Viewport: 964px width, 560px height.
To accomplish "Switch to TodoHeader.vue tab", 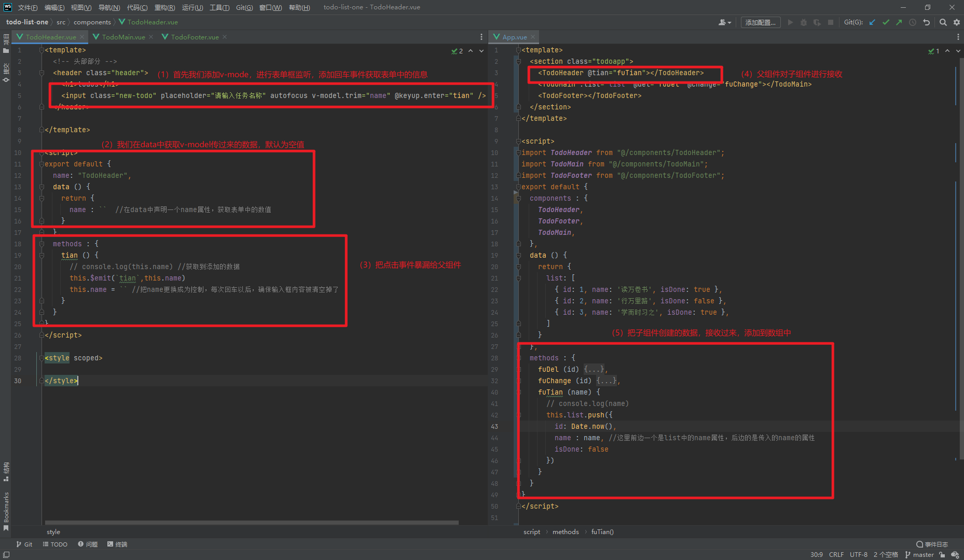I will pos(50,37).
